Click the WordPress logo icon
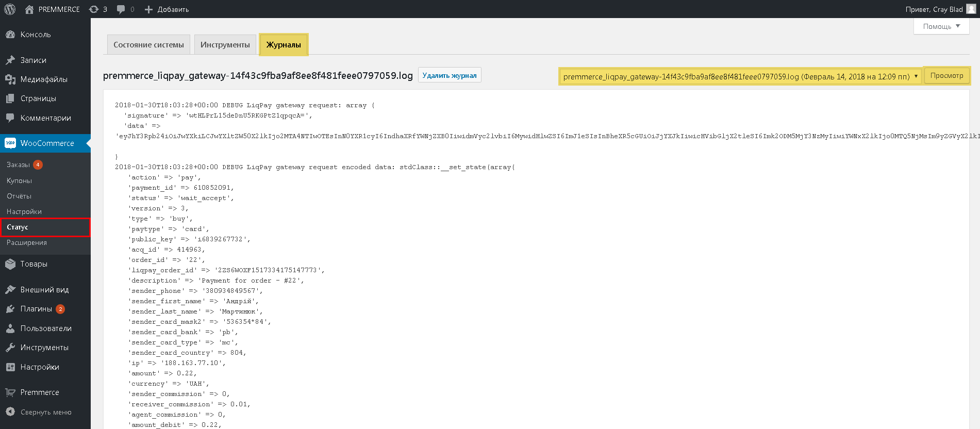 pyautogui.click(x=10, y=9)
